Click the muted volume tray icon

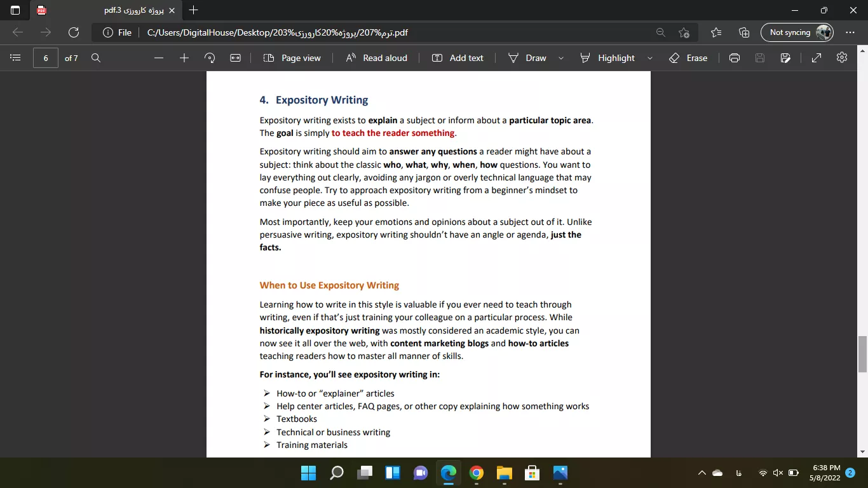coord(778,473)
